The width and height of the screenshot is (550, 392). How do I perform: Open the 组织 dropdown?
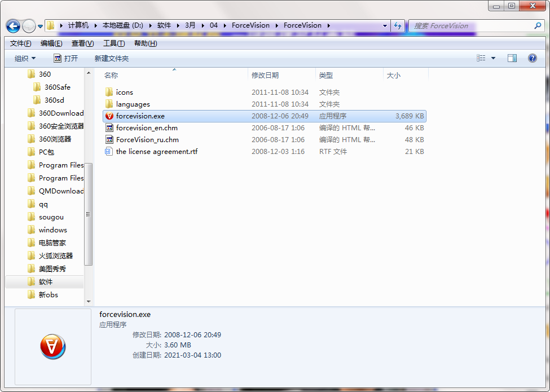25,59
